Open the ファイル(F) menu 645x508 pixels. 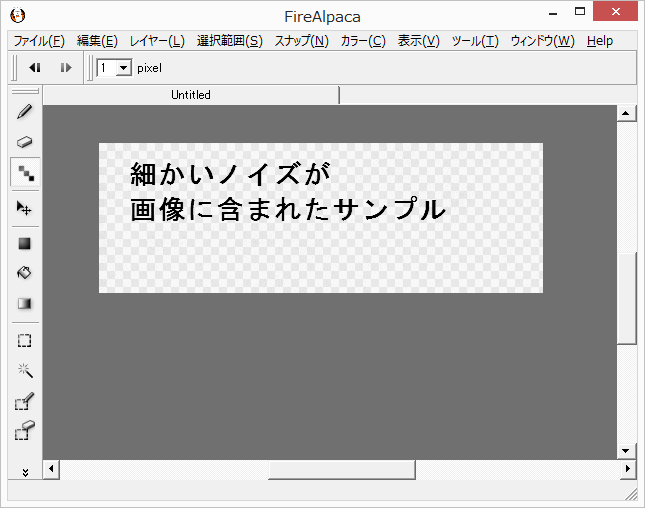(39, 41)
